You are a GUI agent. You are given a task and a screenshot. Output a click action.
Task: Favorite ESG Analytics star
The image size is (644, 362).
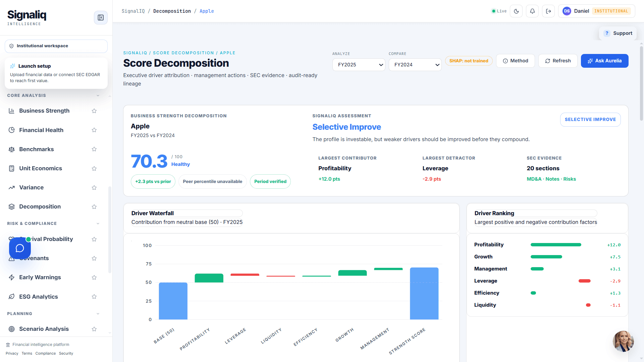click(x=94, y=297)
